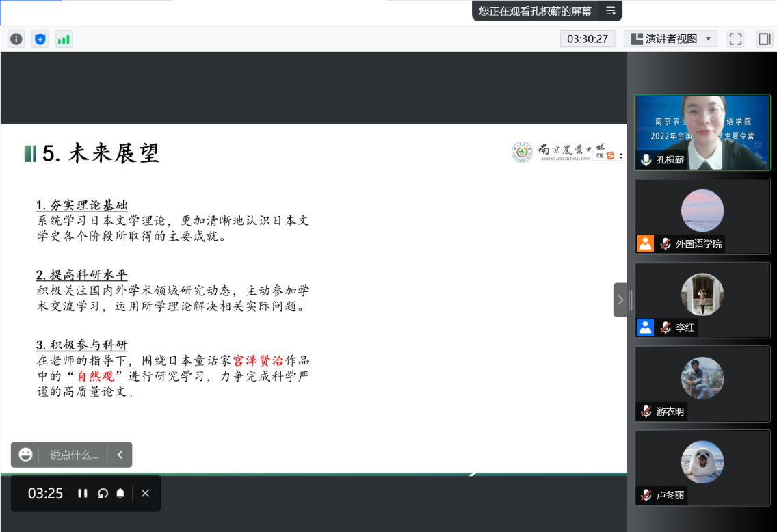Image resolution: width=777 pixels, height=532 pixels.
Task: Click the timer bell reminder icon
Action: pyautogui.click(x=120, y=493)
